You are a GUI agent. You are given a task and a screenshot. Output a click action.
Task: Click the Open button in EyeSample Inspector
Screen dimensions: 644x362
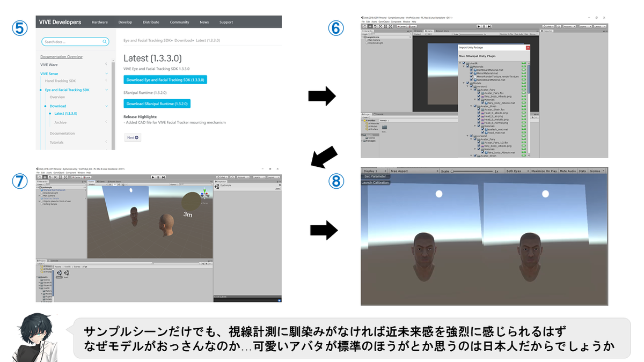277,188
